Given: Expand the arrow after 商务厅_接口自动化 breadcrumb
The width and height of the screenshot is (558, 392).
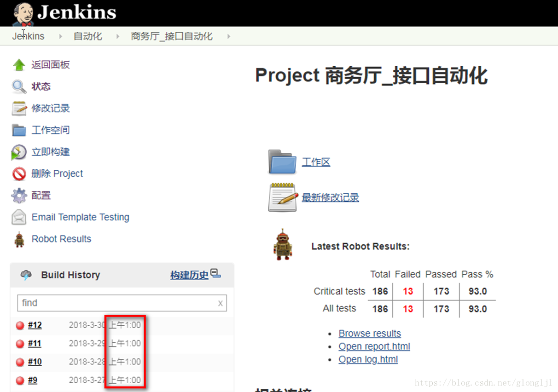Looking at the screenshot, I should (229, 36).
